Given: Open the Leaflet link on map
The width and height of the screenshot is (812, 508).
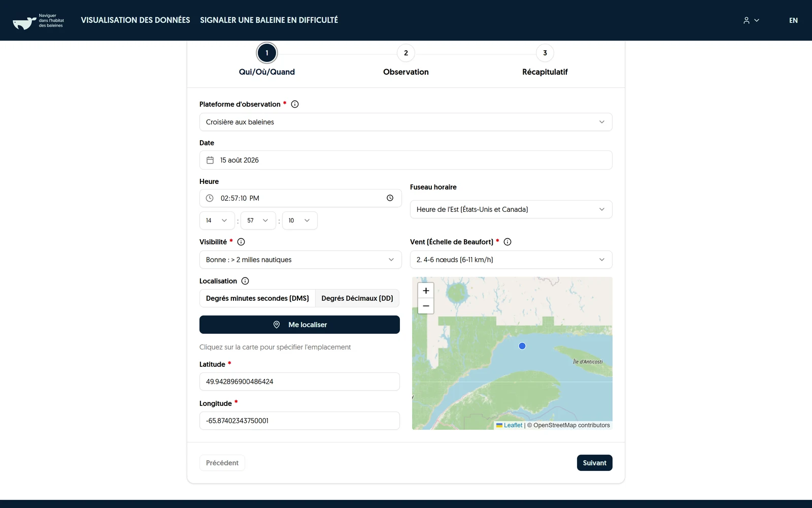Looking at the screenshot, I should pyautogui.click(x=510, y=425).
